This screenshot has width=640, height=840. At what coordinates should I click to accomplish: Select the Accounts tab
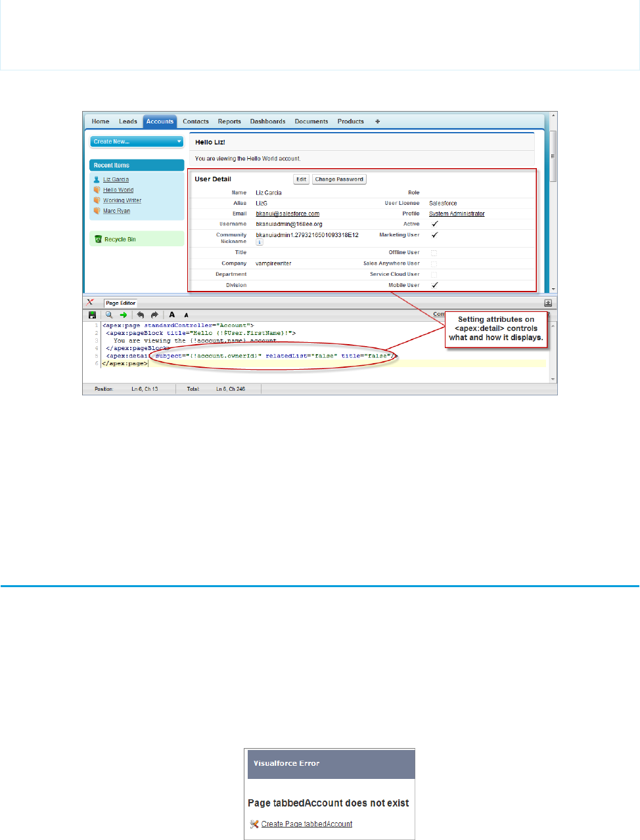point(160,122)
